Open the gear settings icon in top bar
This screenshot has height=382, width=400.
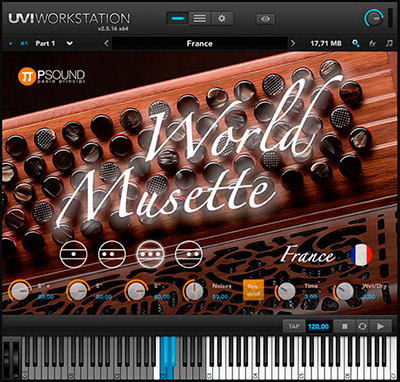pos(221,18)
